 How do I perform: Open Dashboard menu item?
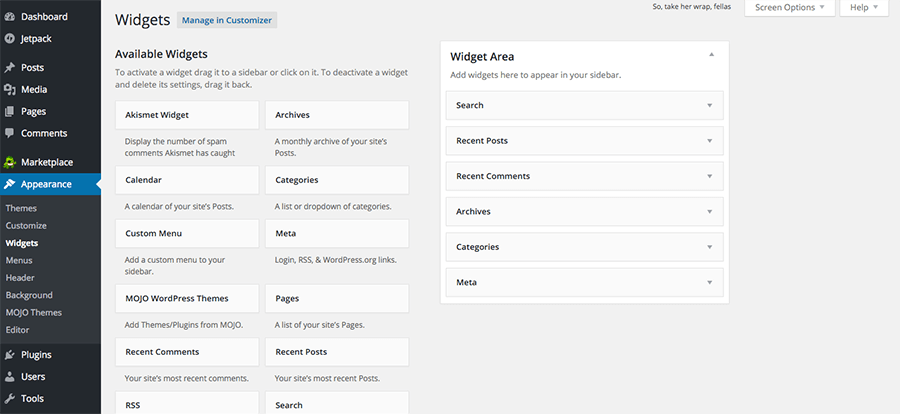coord(44,17)
